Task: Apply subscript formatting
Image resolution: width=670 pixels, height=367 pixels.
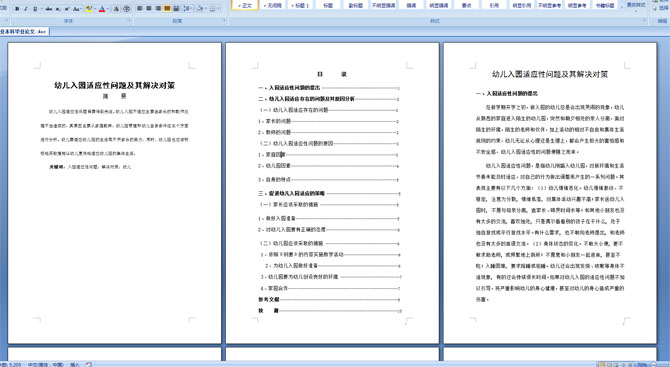Action: 58,9
